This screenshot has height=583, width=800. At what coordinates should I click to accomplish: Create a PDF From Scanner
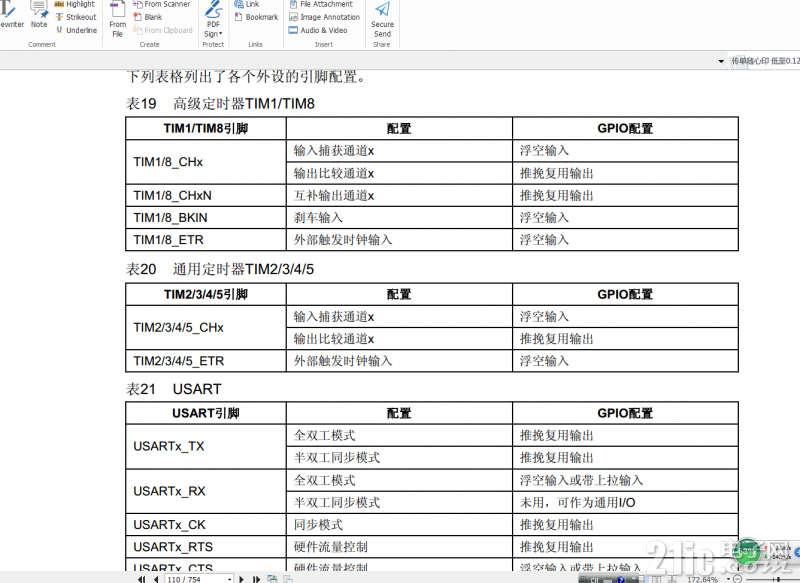click(161, 4)
